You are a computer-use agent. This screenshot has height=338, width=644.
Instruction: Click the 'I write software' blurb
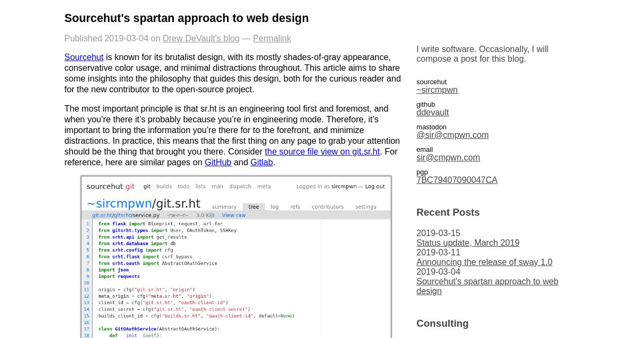coord(482,54)
